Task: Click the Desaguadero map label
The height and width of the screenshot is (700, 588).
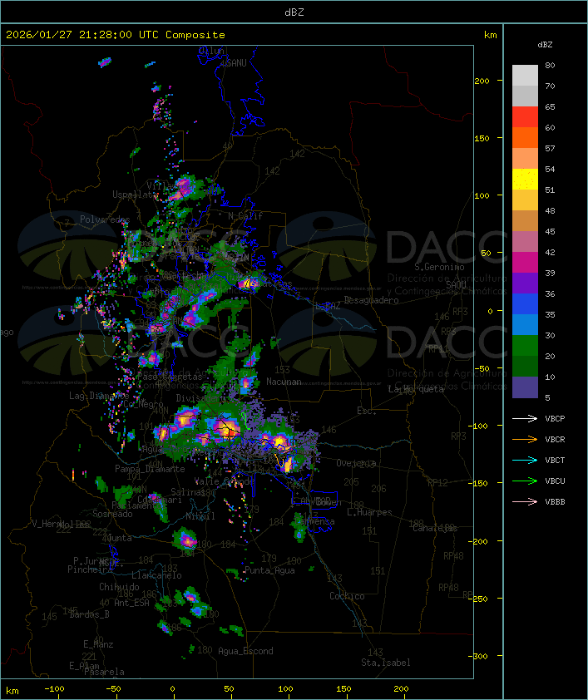Action: (x=372, y=300)
